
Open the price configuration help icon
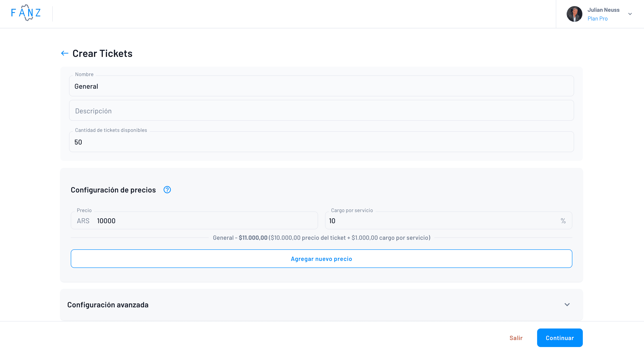click(x=167, y=190)
